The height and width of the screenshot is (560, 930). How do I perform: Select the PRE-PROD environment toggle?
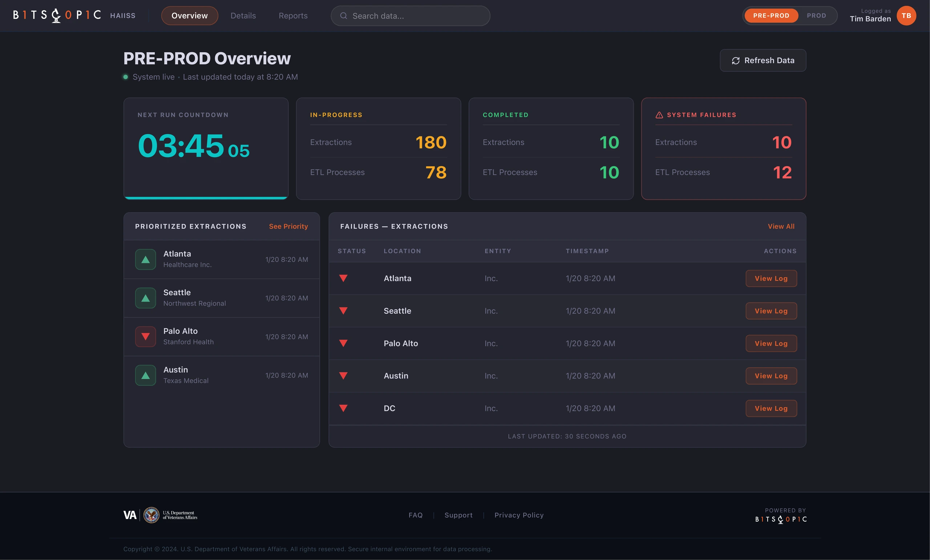pos(771,16)
